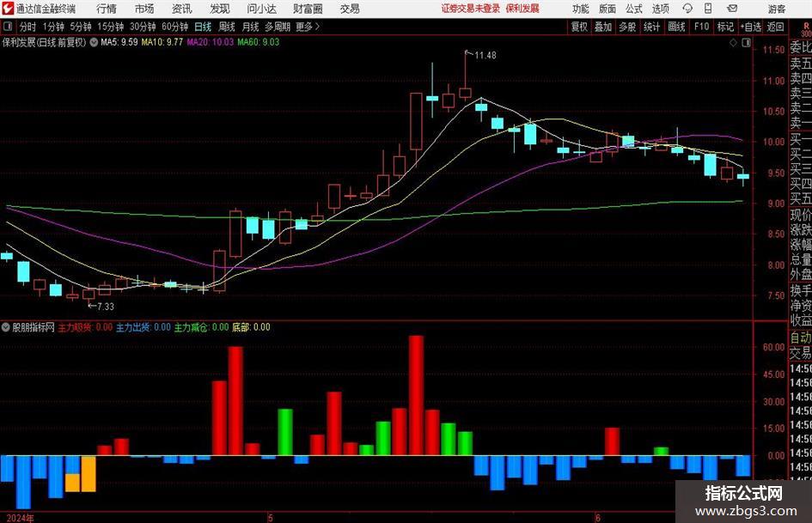This screenshot has height=523, width=812.
Task: Click the 保利发展 red title link
Action: [522, 9]
